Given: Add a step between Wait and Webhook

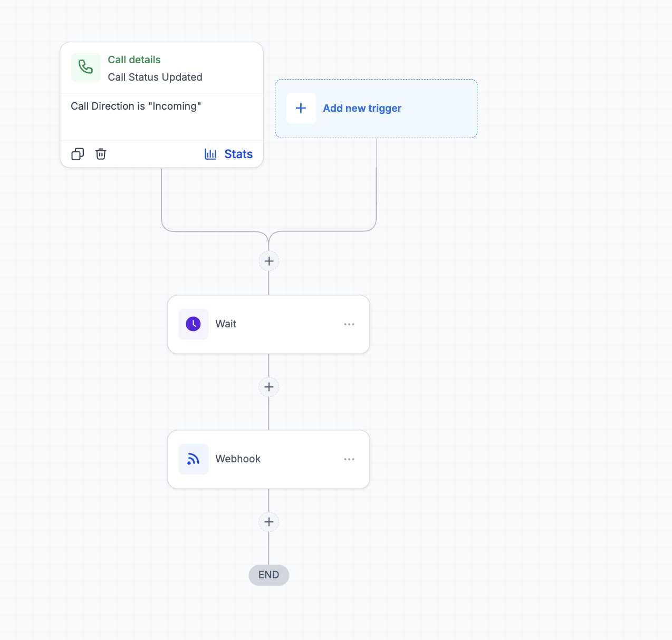Looking at the screenshot, I should click(269, 387).
